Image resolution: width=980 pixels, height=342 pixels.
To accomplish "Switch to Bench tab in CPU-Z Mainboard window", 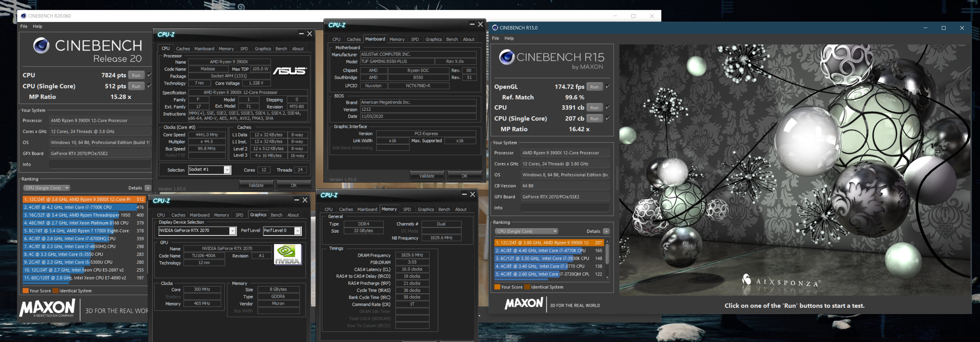I will coord(452,39).
